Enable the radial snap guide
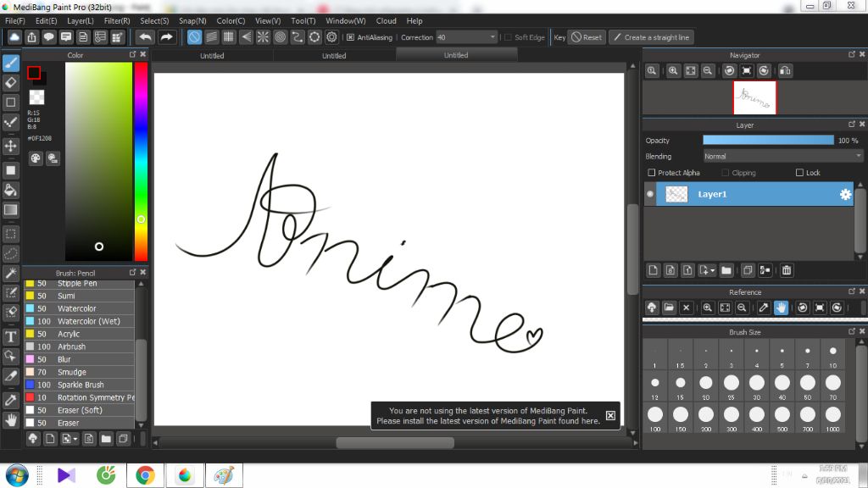868x488 pixels. click(263, 37)
